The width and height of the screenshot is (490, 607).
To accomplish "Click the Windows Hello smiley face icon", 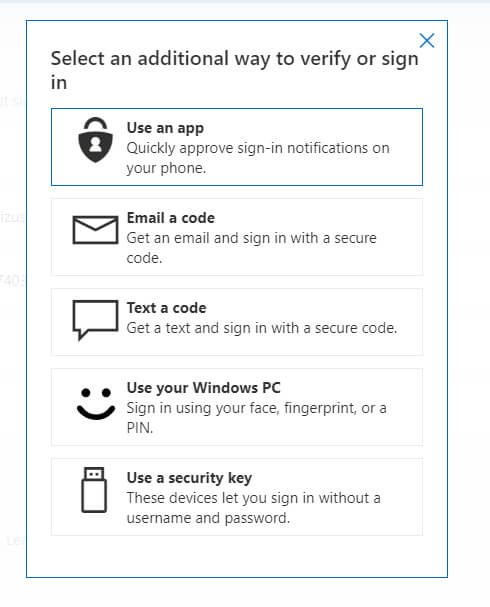I will point(96,404).
